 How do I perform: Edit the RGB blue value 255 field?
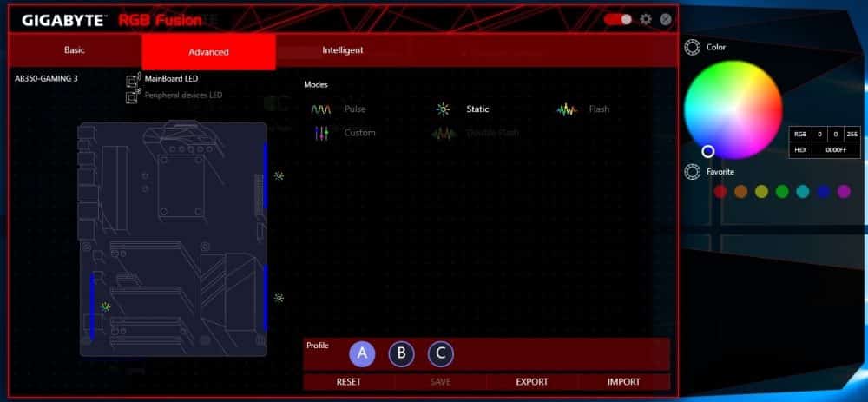pos(852,134)
